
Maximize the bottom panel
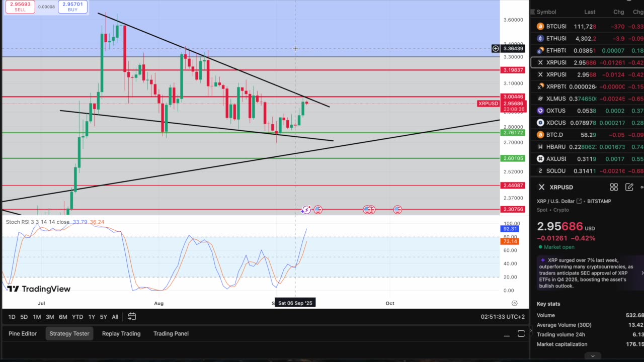(x=521, y=334)
